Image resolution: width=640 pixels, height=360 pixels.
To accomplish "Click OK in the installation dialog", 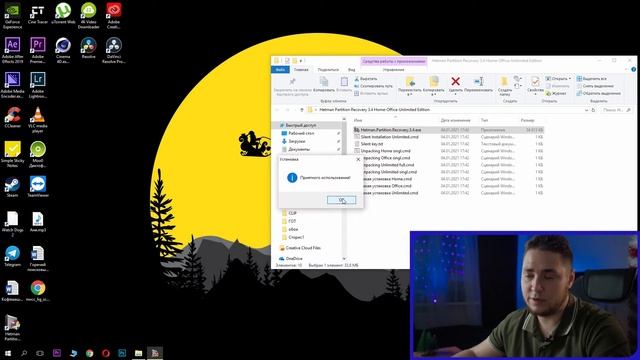I will (341, 200).
